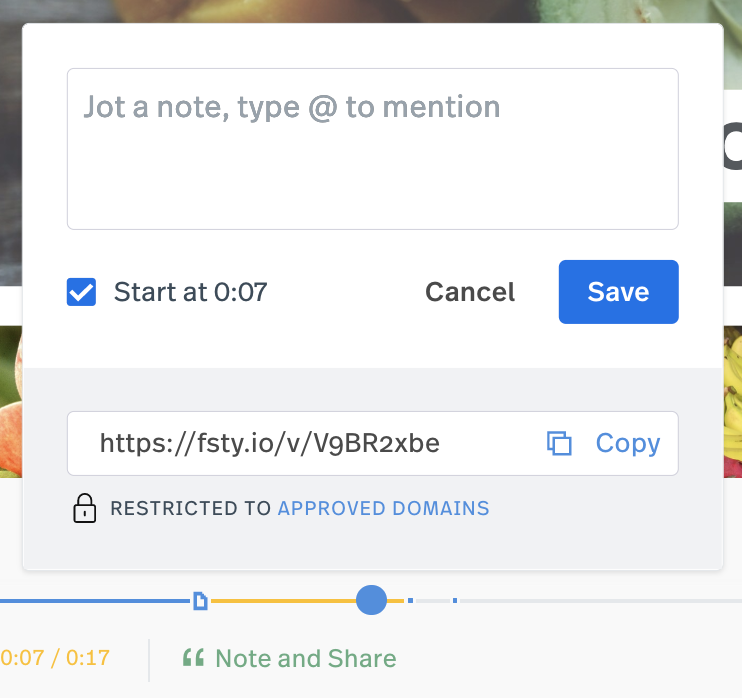Click the 0:07 / 0:17 time display
742x698 pixels.
(x=55, y=658)
